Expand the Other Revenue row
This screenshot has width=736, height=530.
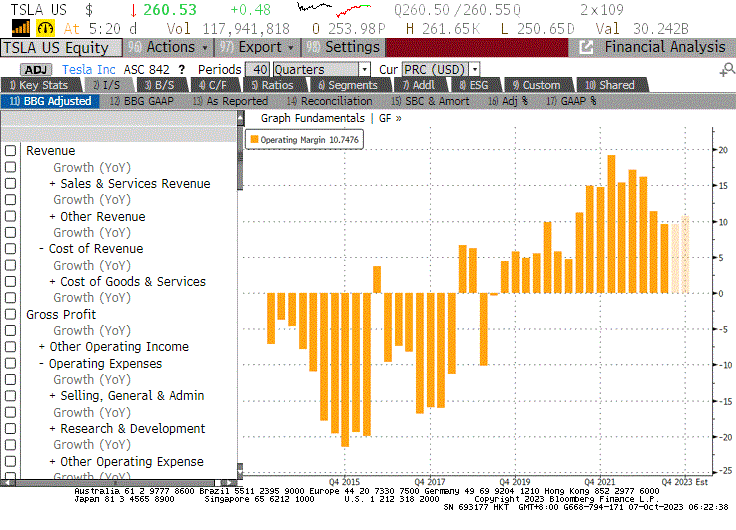pos(53,217)
